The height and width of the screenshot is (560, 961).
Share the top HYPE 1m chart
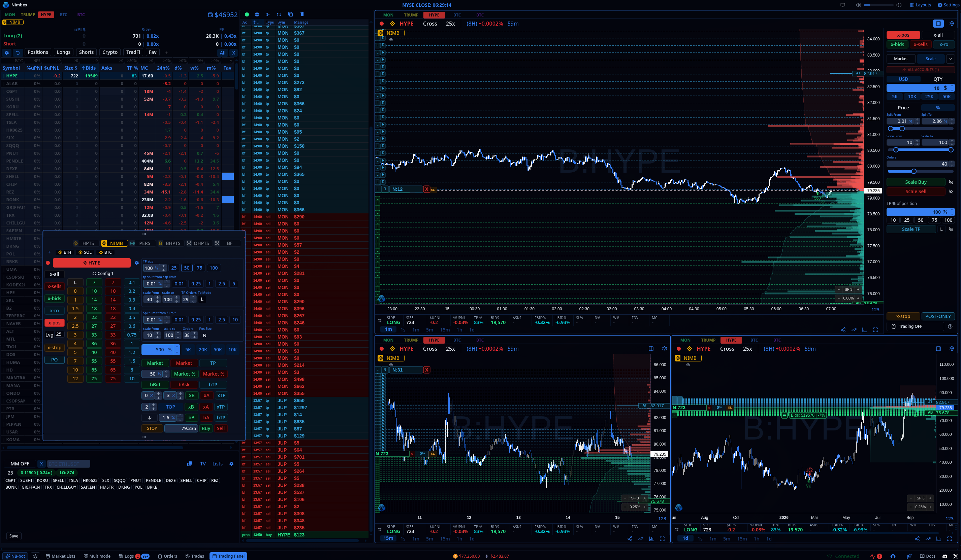(x=843, y=330)
